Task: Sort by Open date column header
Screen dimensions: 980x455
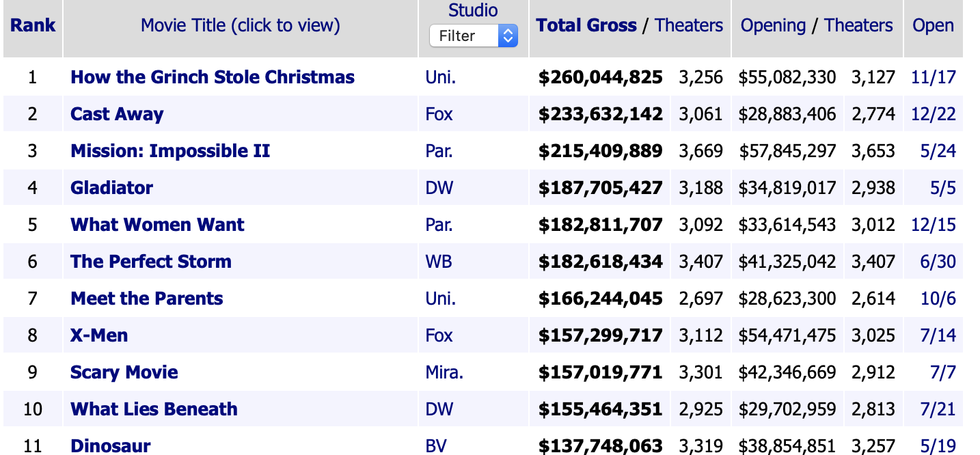Action: pyautogui.click(x=933, y=26)
